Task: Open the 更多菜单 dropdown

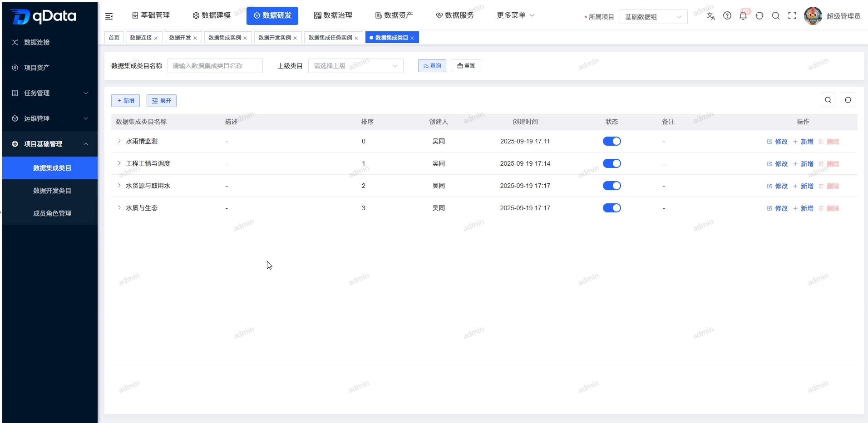Action: click(515, 15)
